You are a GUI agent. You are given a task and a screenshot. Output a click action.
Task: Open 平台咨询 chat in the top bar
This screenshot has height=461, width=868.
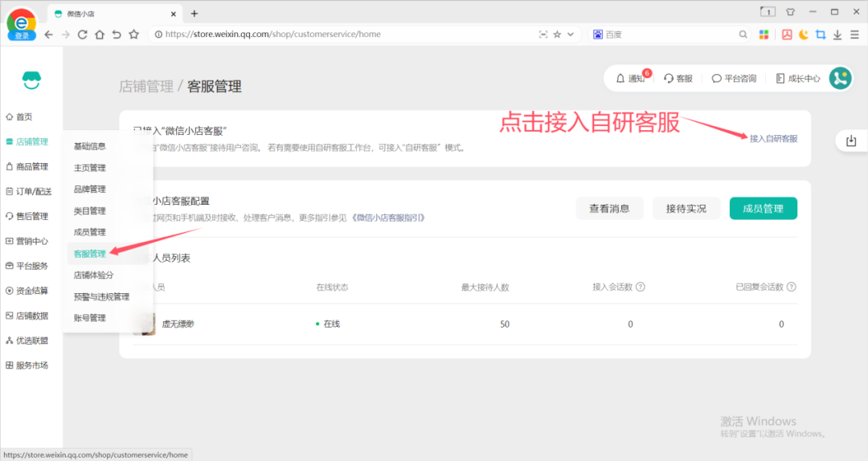734,79
